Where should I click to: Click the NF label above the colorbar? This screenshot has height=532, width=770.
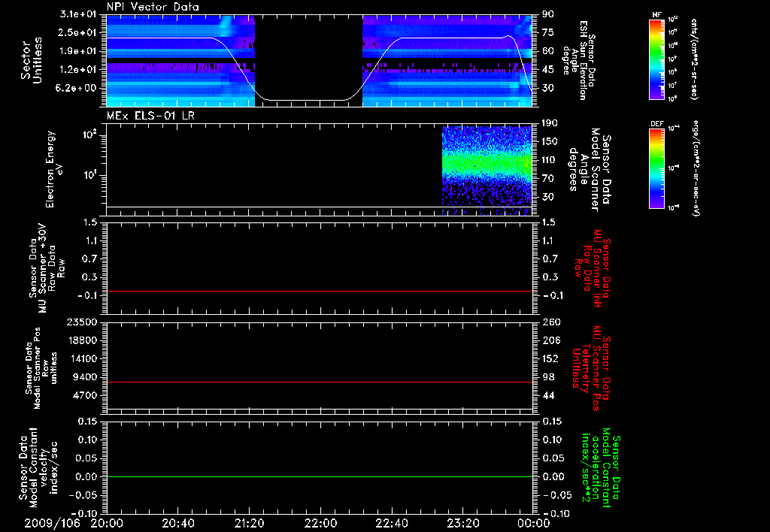[656, 15]
